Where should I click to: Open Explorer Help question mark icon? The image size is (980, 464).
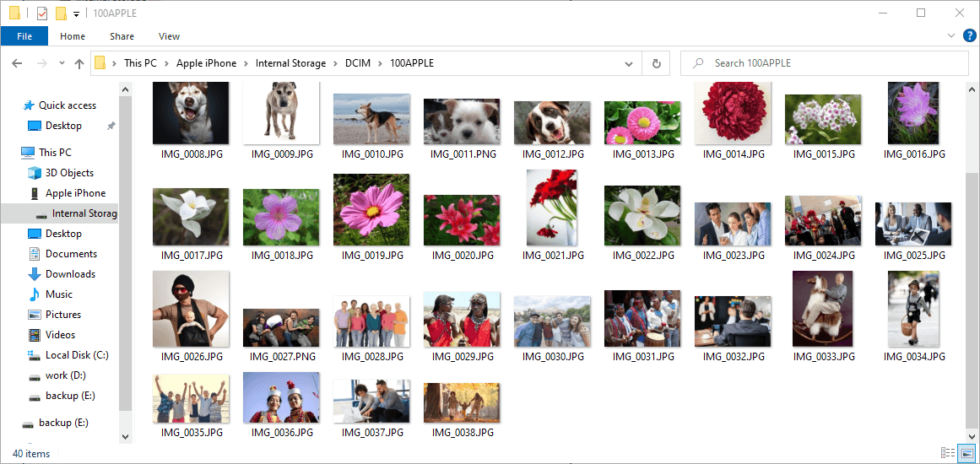[x=969, y=35]
